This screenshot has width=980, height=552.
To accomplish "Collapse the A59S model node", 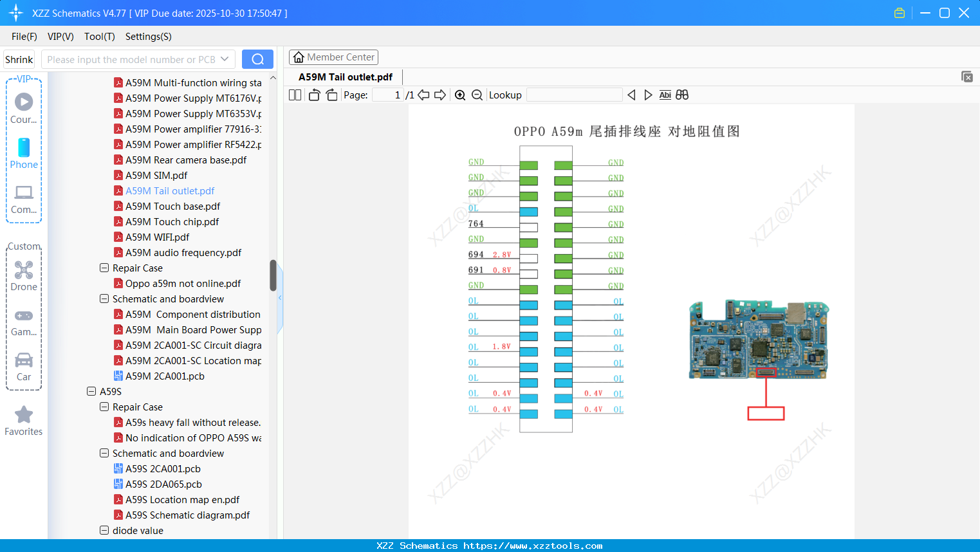I will [91, 392].
